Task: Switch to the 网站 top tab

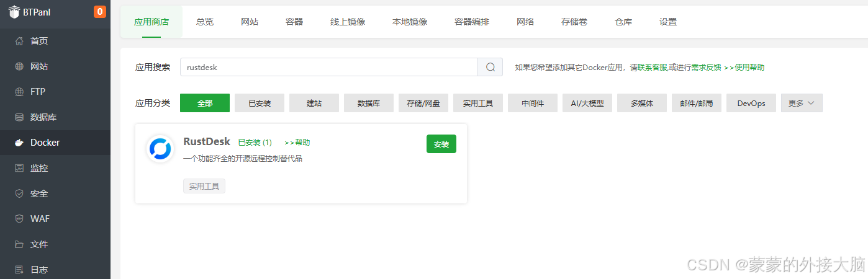Action: (x=250, y=22)
